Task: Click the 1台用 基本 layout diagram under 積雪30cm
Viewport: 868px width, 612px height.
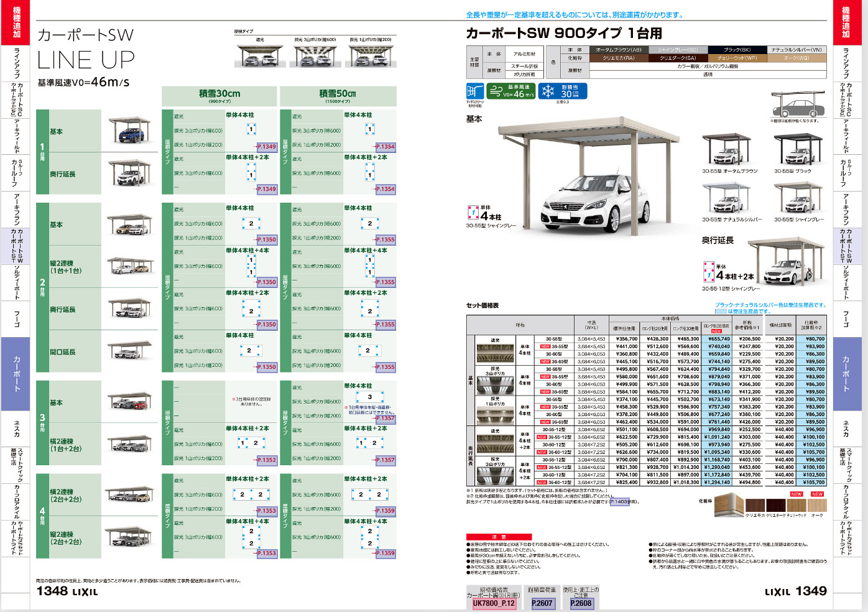Action: pos(251,129)
